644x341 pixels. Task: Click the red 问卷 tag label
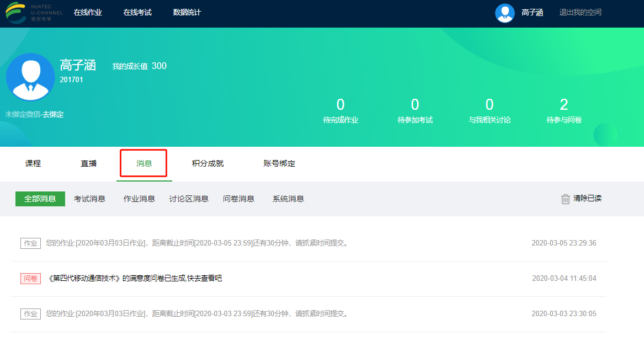tap(30, 279)
